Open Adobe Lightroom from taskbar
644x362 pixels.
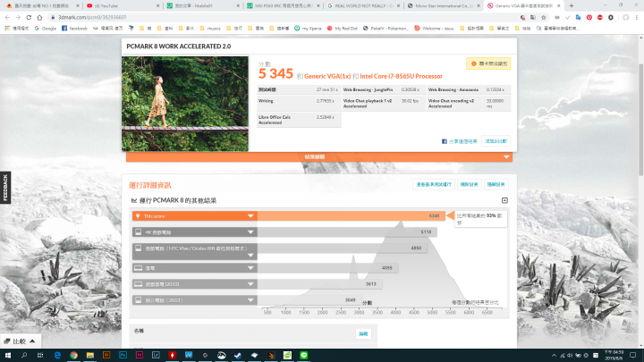click(x=156, y=355)
